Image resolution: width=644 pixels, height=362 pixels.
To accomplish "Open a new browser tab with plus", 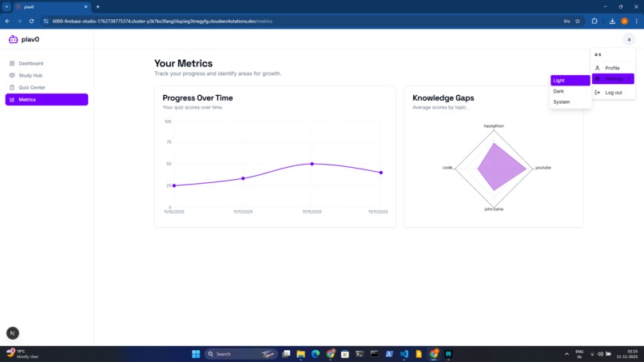I will (x=97, y=6).
